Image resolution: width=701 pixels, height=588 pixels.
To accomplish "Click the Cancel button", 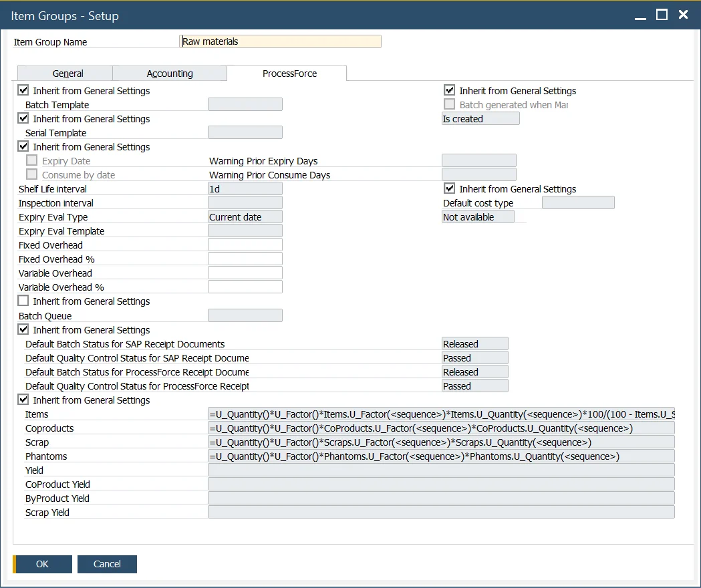I will (x=107, y=564).
